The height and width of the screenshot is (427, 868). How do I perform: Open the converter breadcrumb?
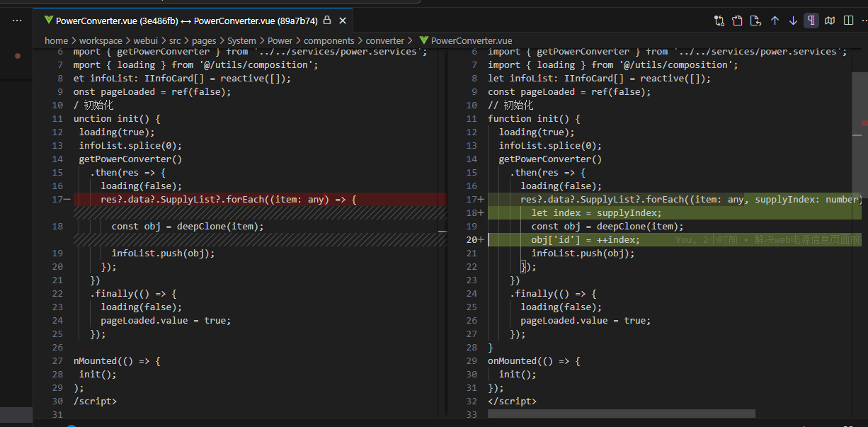tap(385, 40)
